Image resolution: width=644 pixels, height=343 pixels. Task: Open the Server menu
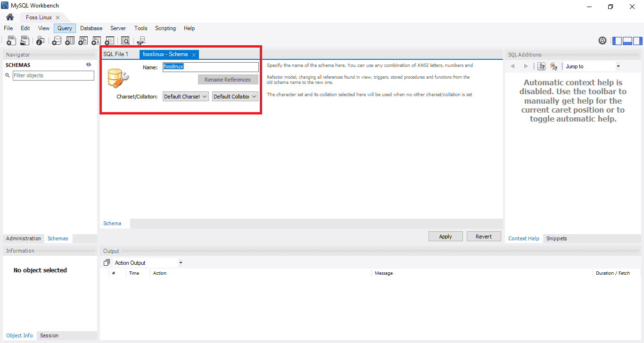[118, 28]
